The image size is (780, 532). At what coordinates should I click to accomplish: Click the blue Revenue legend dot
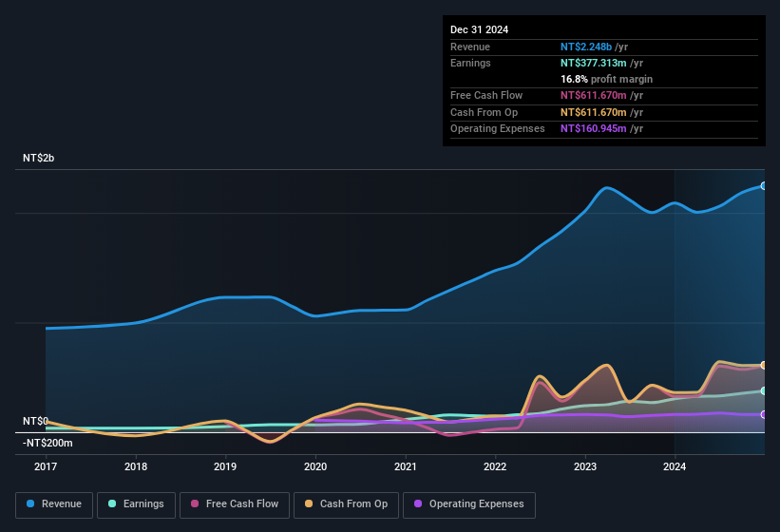tap(30, 503)
